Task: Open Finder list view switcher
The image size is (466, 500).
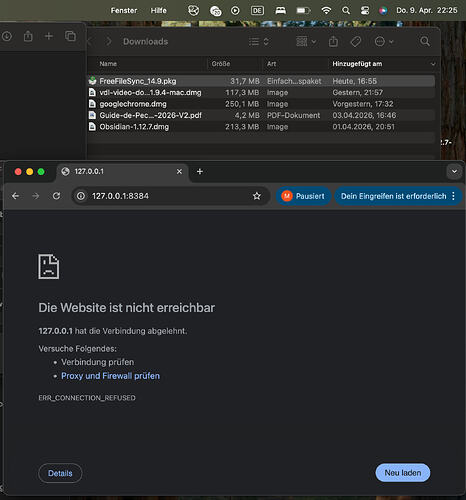Action: (x=259, y=42)
